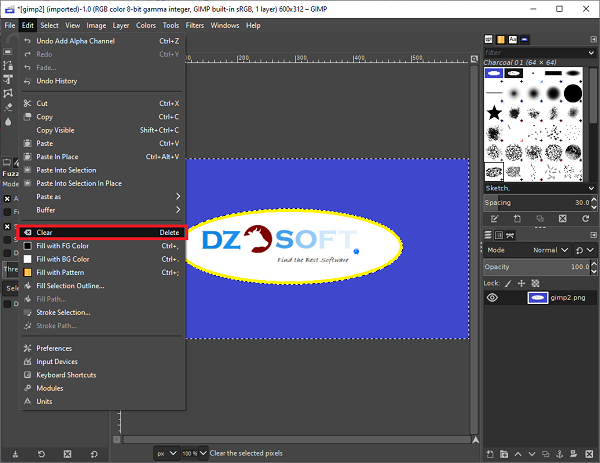Open brush filter dropdown
This screenshot has height=463, width=600.
pyautogui.click(x=591, y=52)
